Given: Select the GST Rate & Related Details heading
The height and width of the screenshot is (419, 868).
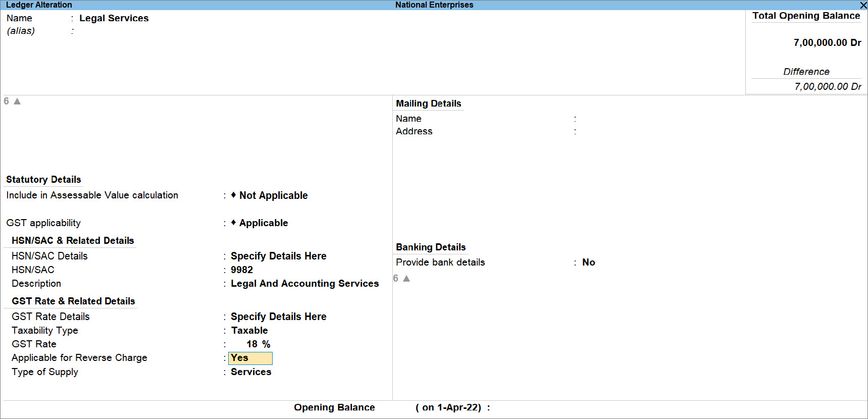Looking at the screenshot, I should click(x=73, y=301).
